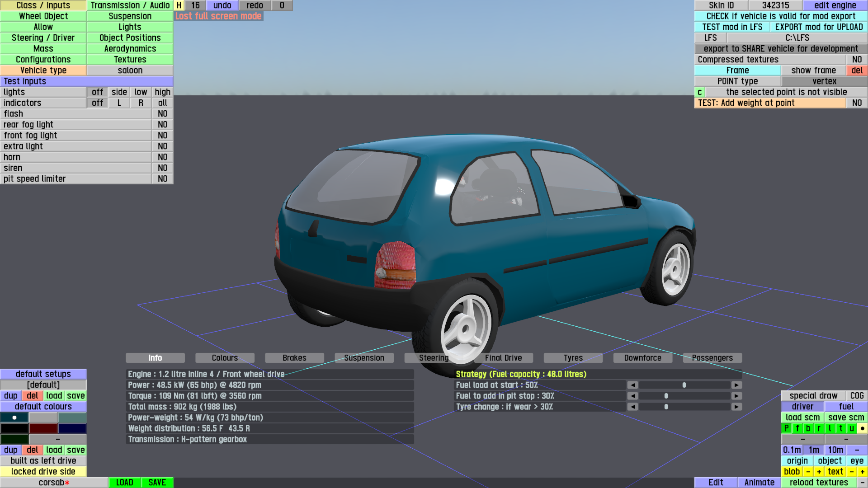Switch to the Brakes tab
Screen dimensions: 868x488
294,358
